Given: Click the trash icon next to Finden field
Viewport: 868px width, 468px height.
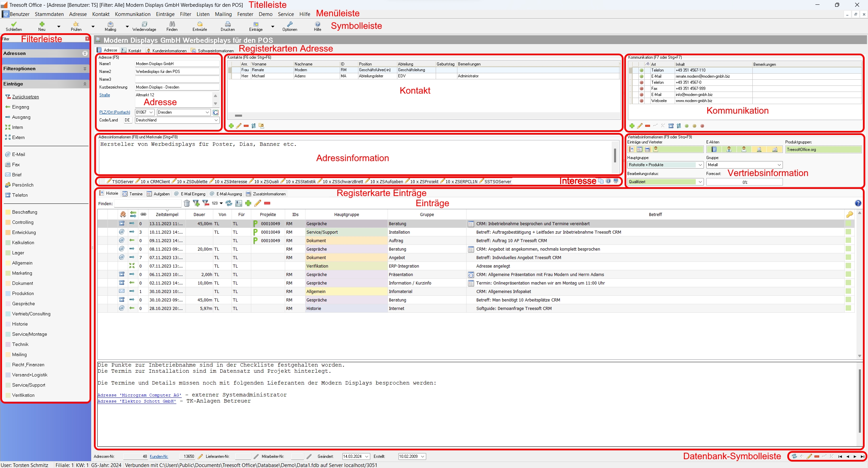Looking at the screenshot, I should click(187, 203).
